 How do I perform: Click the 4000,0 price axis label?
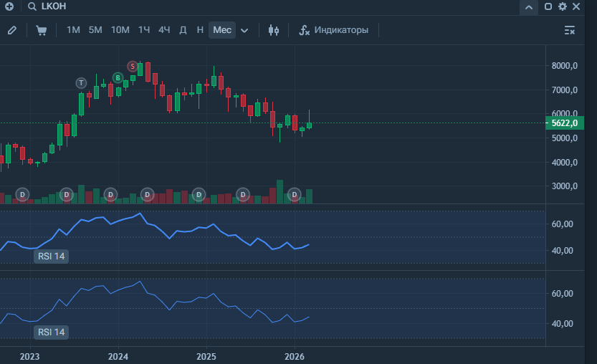point(565,162)
